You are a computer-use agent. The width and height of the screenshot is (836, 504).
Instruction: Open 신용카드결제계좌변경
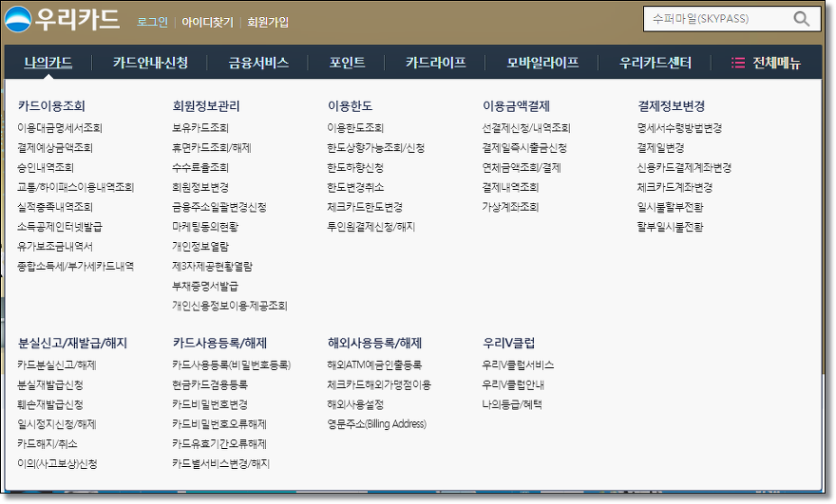click(685, 167)
